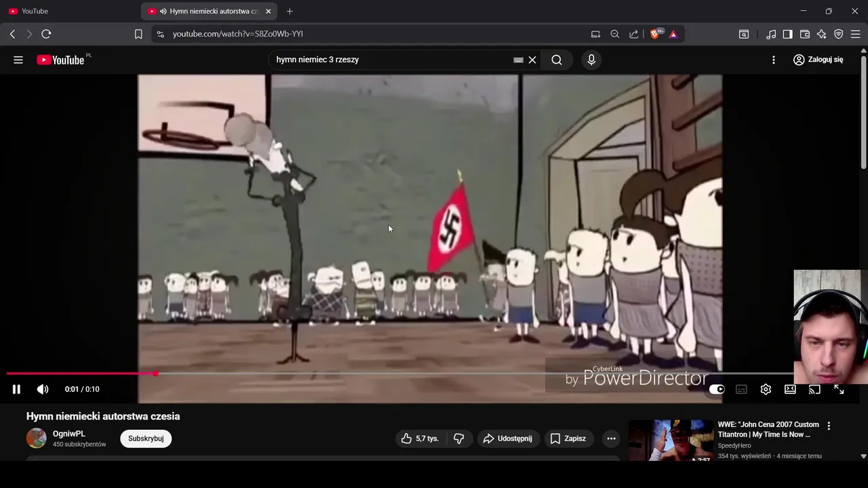Open options menu for the John Cena video
Viewport: 868px width, 488px height.
click(x=829, y=426)
